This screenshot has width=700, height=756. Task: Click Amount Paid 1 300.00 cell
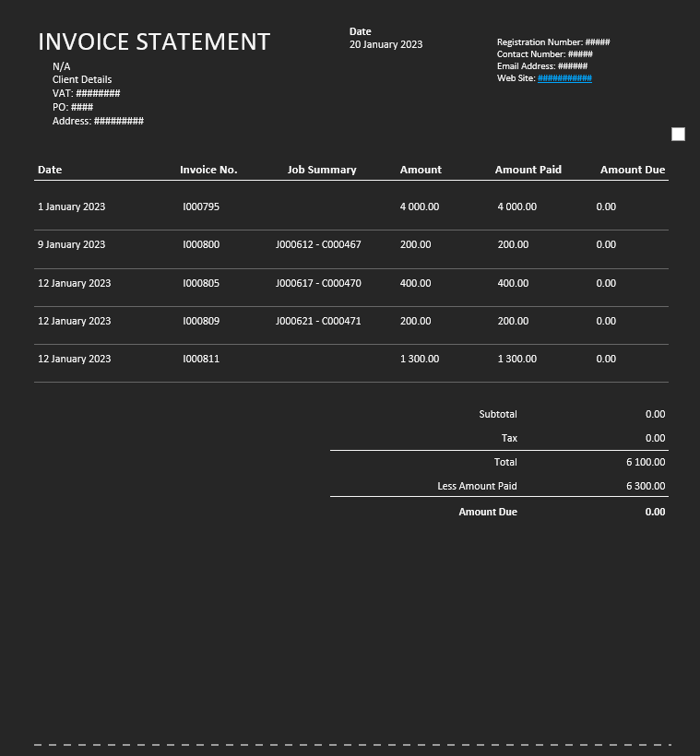(x=517, y=359)
